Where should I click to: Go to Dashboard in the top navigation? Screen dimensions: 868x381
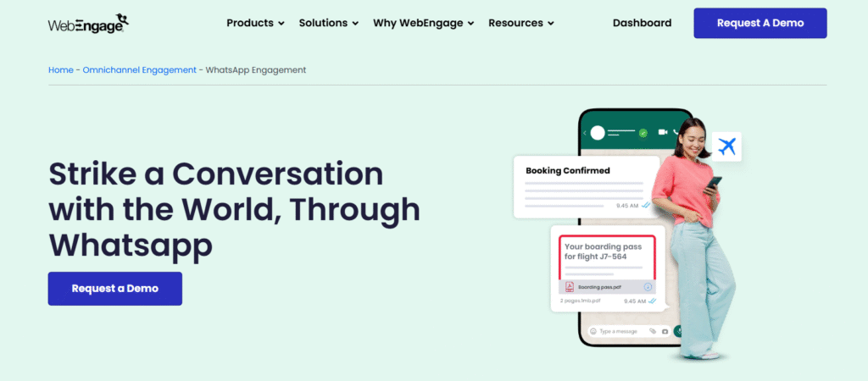[x=642, y=23]
